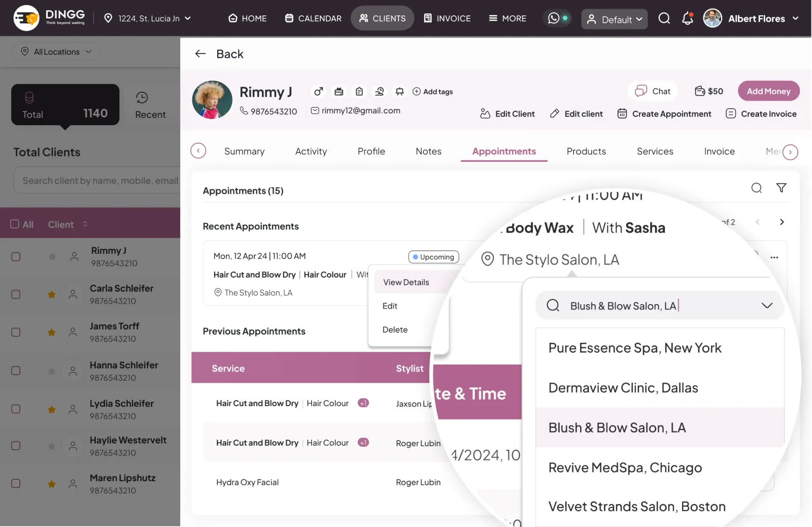This screenshot has width=812, height=527.
Task: Click the Recent clients clock icon
Action: (x=142, y=97)
